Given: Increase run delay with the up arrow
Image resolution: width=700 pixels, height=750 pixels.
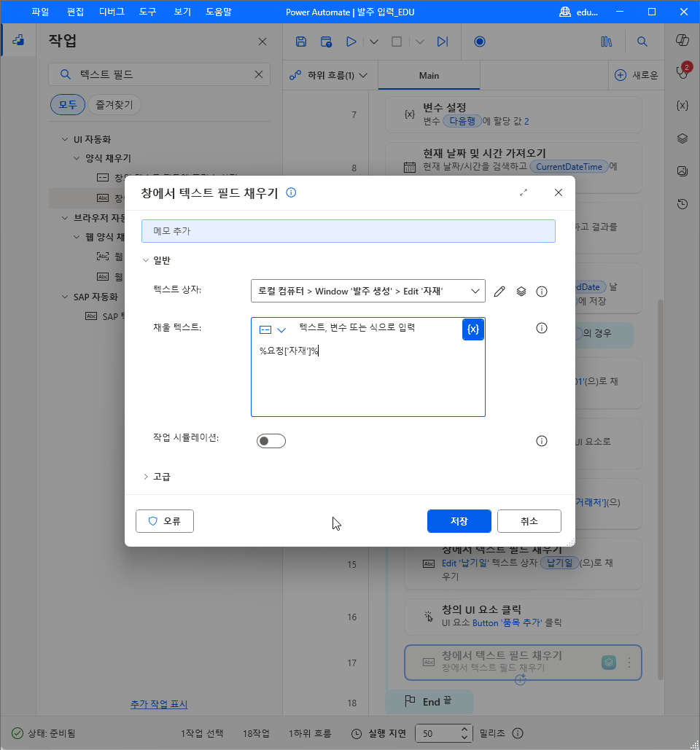Looking at the screenshot, I should pyautogui.click(x=464, y=729).
